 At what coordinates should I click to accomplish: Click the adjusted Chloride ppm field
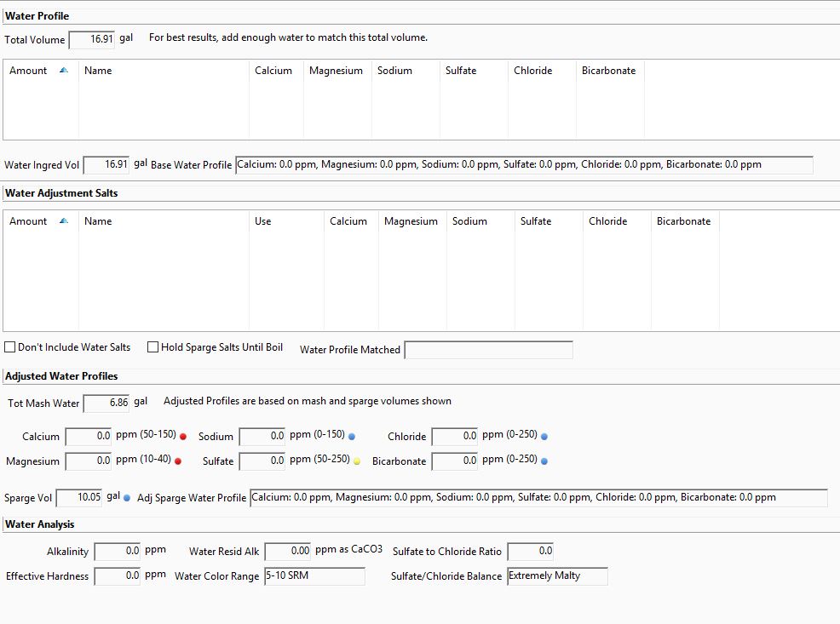point(455,436)
